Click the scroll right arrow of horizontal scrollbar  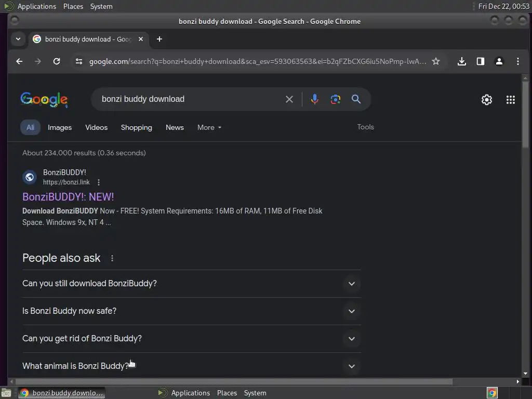(518, 382)
